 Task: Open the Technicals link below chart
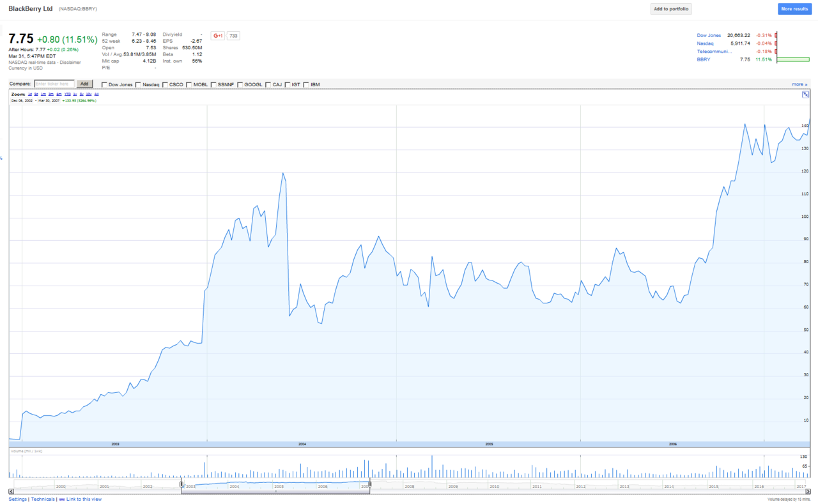click(x=43, y=499)
